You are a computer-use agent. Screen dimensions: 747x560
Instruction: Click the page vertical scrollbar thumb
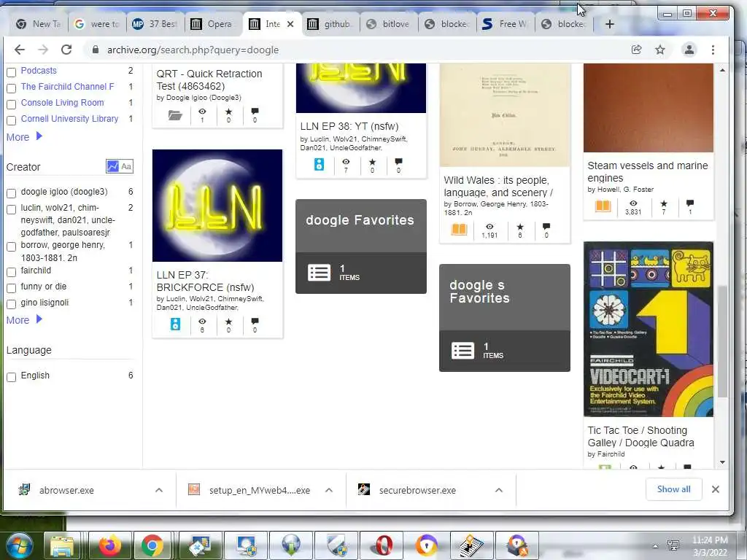click(x=722, y=341)
